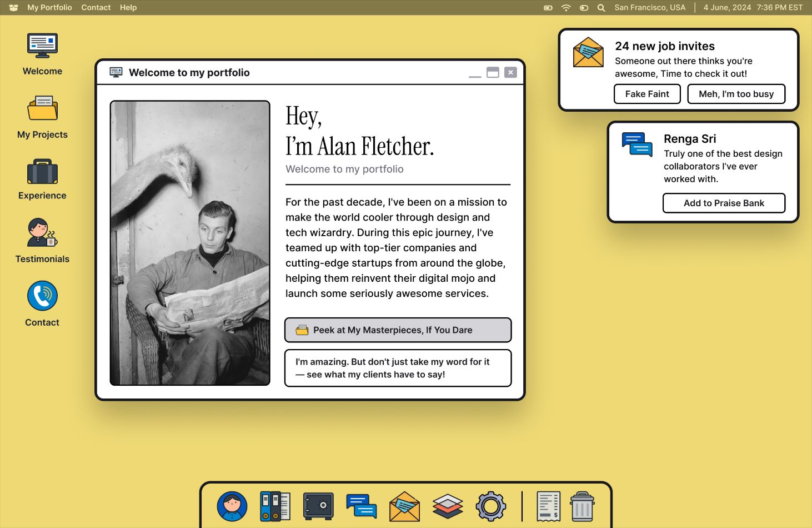Open the profile avatar in the dock
The height and width of the screenshot is (528, 812).
232,506
